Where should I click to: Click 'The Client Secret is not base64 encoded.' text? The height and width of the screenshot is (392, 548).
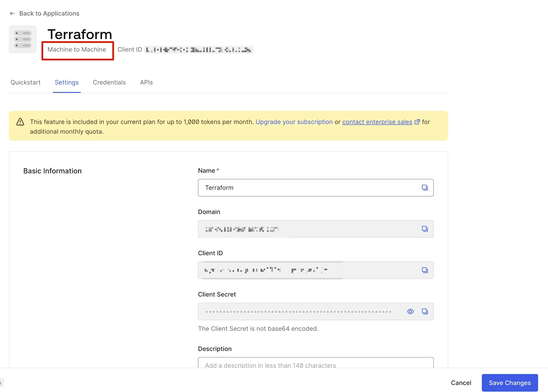tap(258, 328)
